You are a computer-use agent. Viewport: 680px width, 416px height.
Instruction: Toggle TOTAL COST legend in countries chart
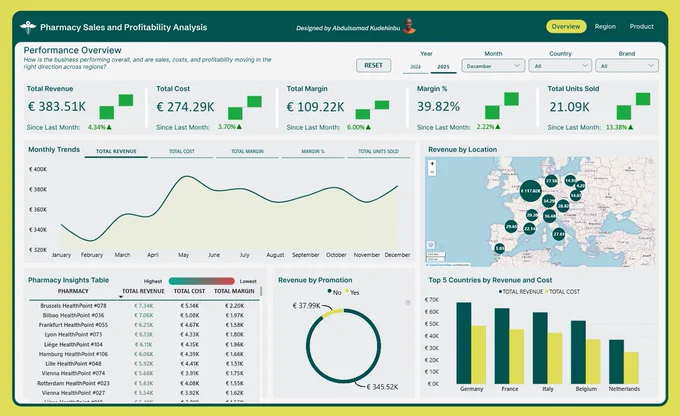point(562,292)
